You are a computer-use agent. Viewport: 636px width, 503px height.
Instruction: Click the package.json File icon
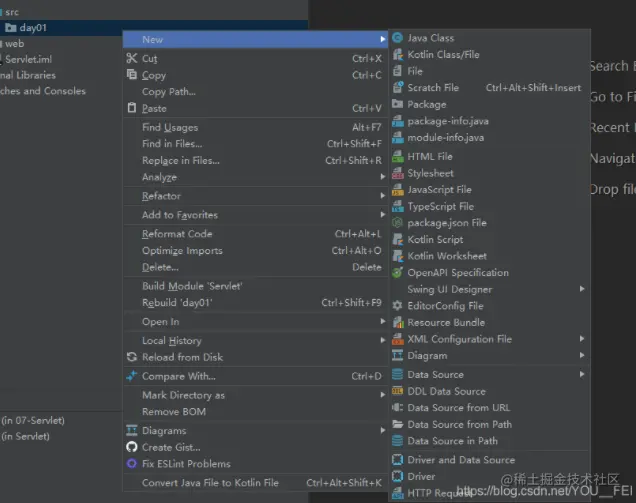(x=398, y=223)
